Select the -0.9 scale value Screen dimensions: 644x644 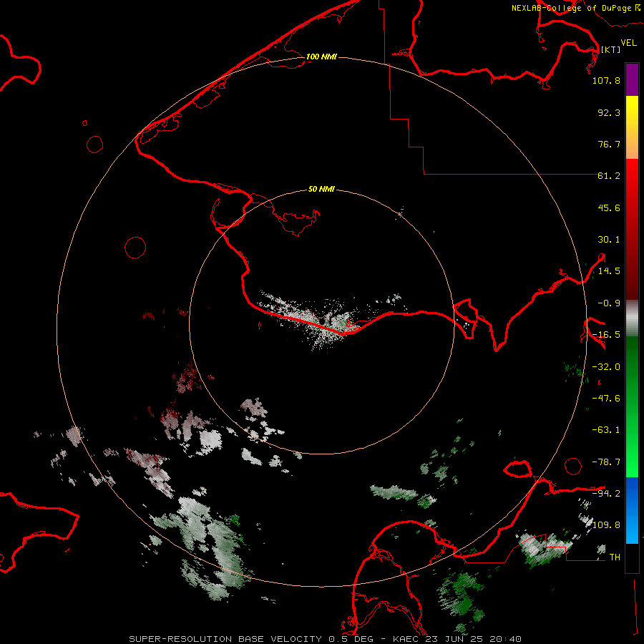609,303
